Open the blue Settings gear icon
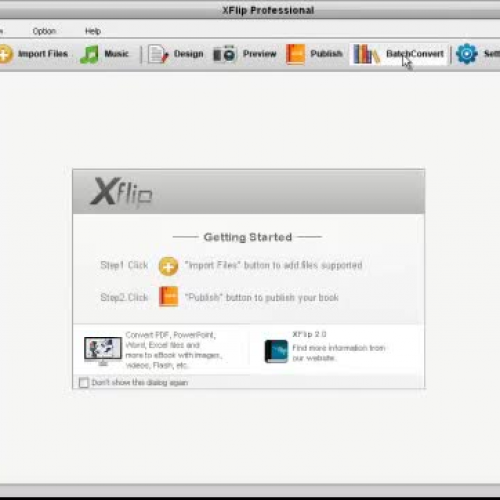500x500 pixels. (x=467, y=54)
